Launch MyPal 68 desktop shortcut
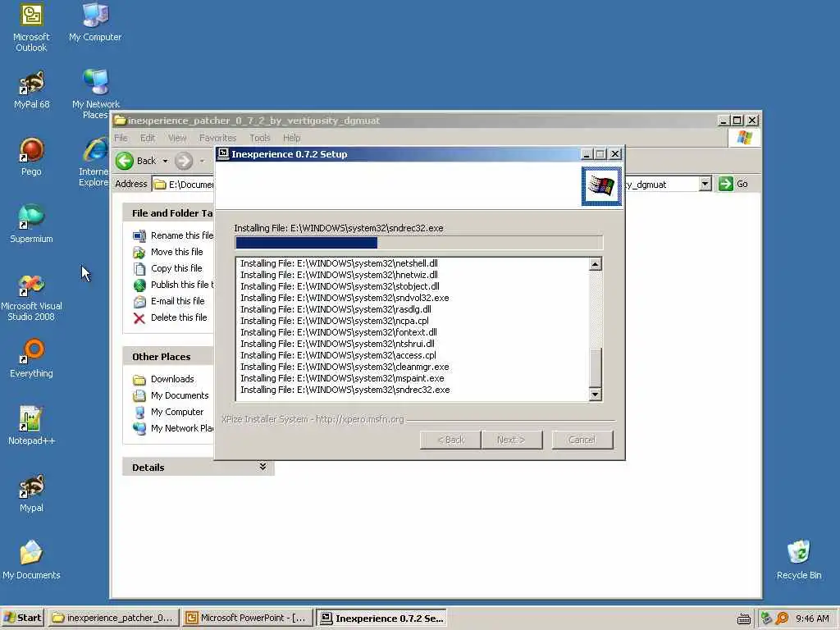Screen dimensions: 840x630 (x=31, y=89)
